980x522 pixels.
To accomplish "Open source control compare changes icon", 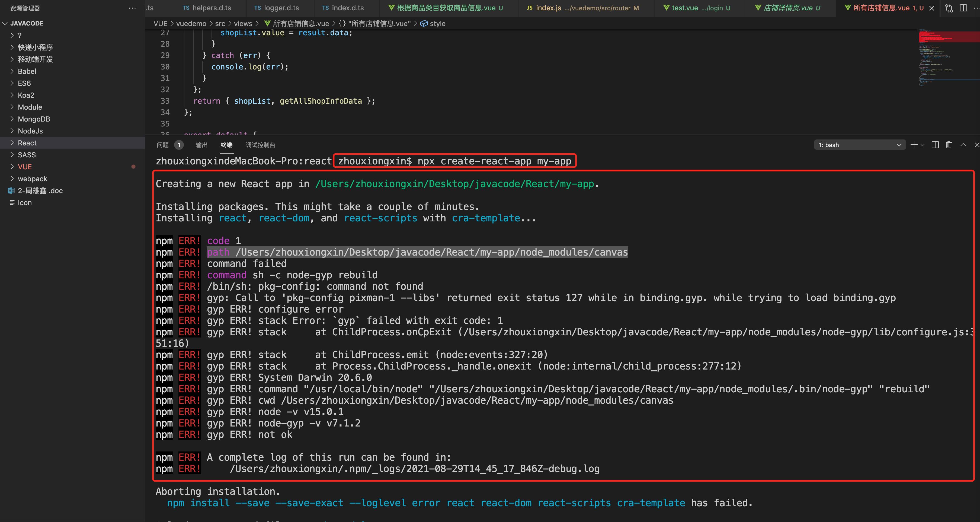I will pos(949,8).
